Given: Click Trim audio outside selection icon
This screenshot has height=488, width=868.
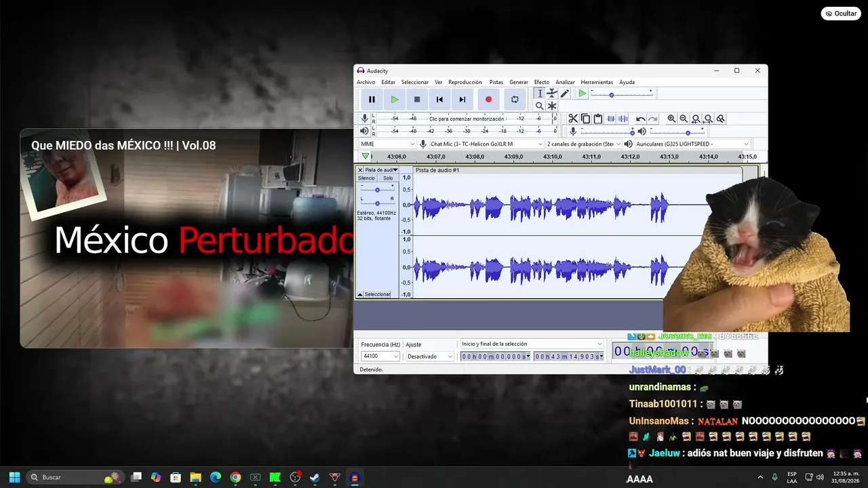Looking at the screenshot, I should 610,119.
